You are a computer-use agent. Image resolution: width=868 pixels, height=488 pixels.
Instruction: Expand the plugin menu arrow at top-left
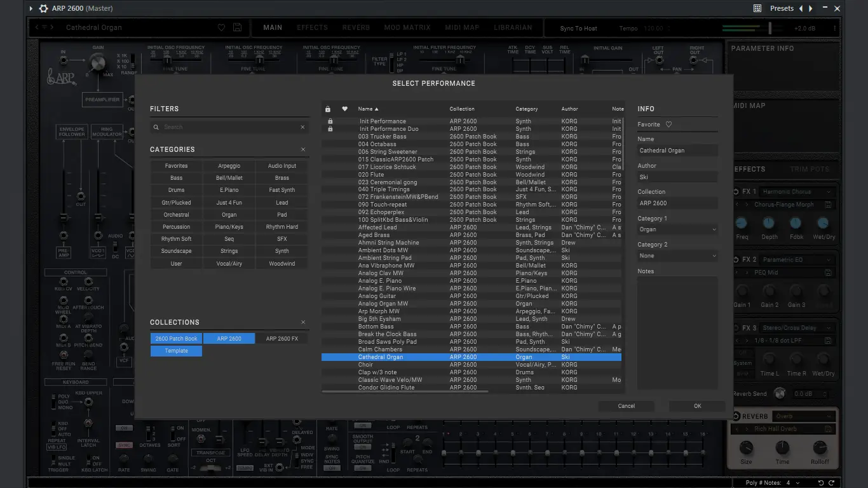click(31, 8)
